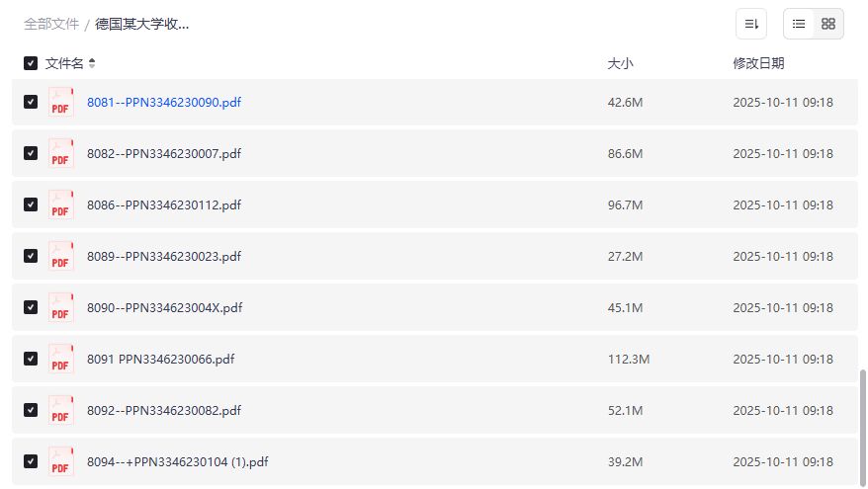Click the sort order icon
Screen dimensions: 868x489
click(751, 24)
